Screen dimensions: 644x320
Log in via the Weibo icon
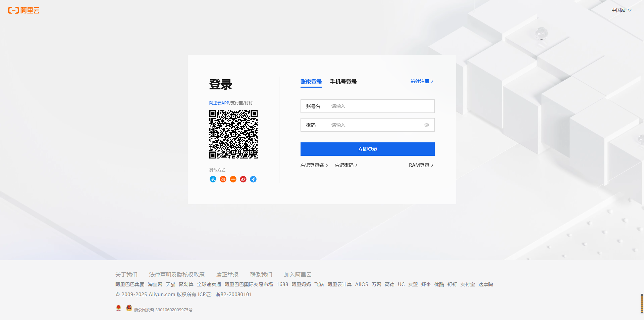pyautogui.click(x=243, y=179)
